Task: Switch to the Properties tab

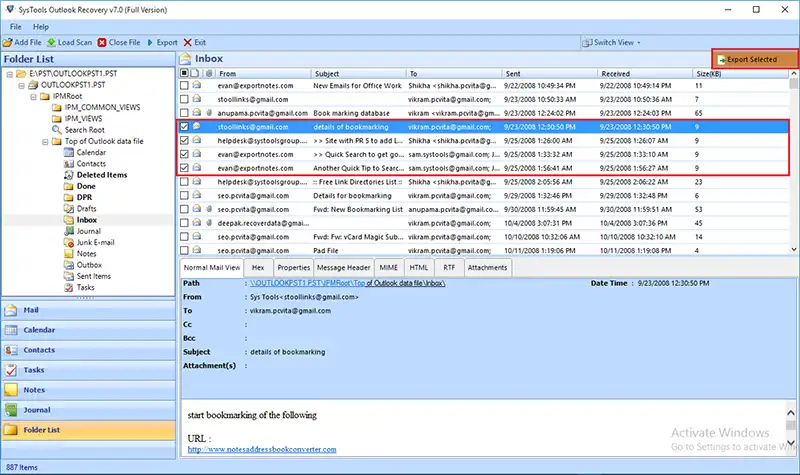Action: pos(293,267)
